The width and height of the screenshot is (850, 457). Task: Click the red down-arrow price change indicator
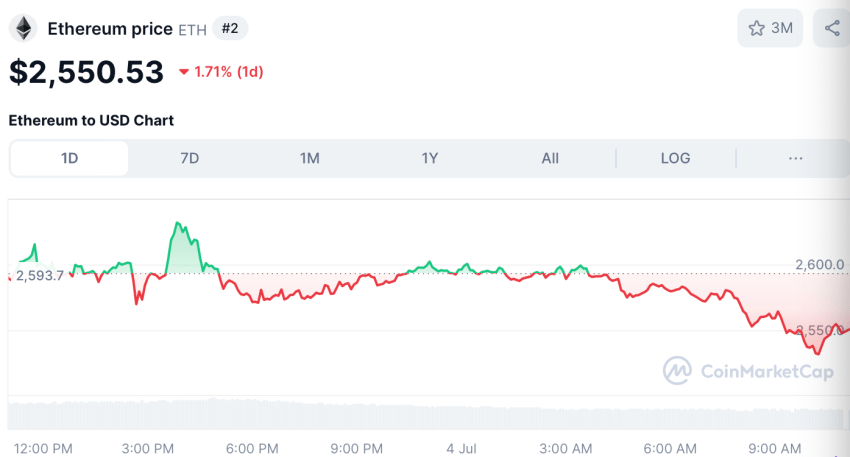(x=184, y=72)
